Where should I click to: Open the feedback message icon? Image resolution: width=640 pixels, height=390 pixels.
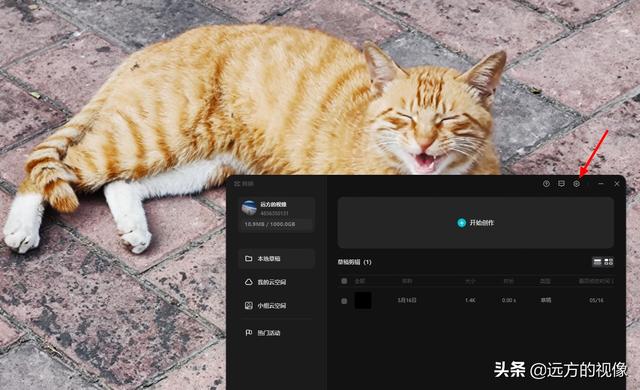tap(562, 184)
